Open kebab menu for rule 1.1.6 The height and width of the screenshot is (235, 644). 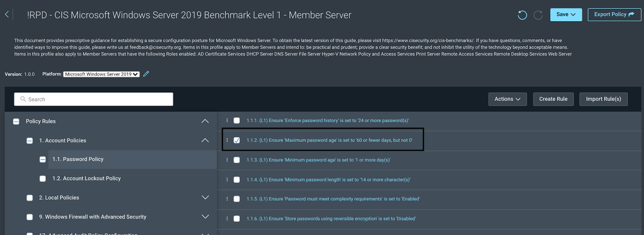(x=227, y=219)
